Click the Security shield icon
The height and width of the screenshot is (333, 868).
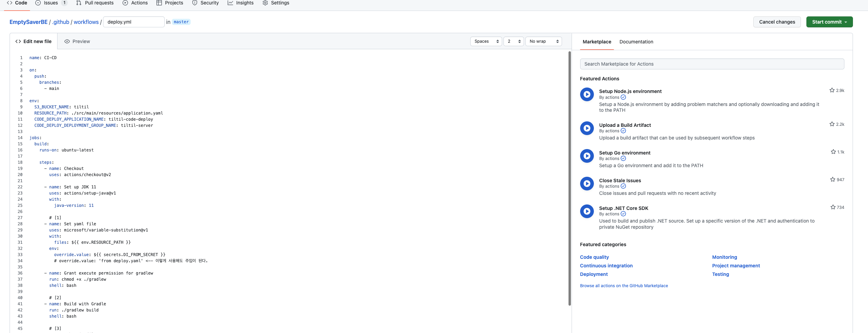(195, 3)
